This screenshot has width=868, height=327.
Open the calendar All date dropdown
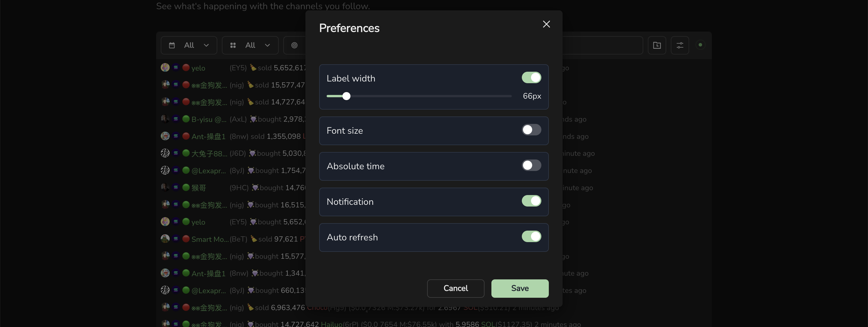coord(189,45)
